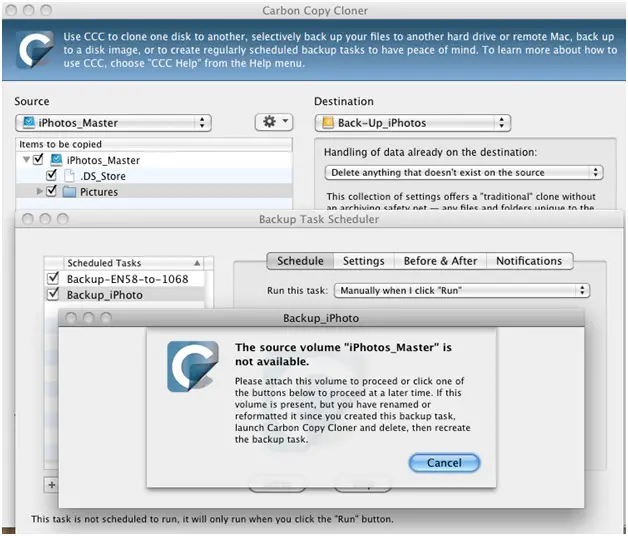Close the Backup Task Scheduler window

[x=28, y=219]
